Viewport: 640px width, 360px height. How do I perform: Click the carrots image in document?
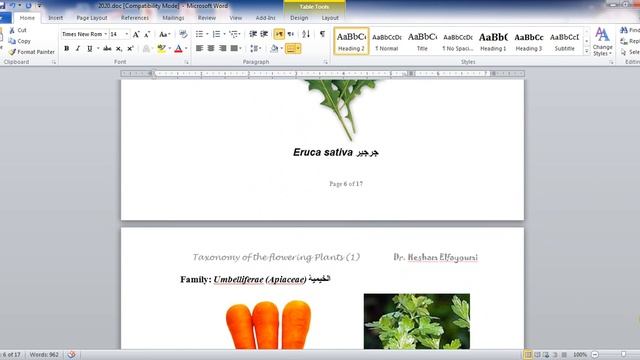268,325
